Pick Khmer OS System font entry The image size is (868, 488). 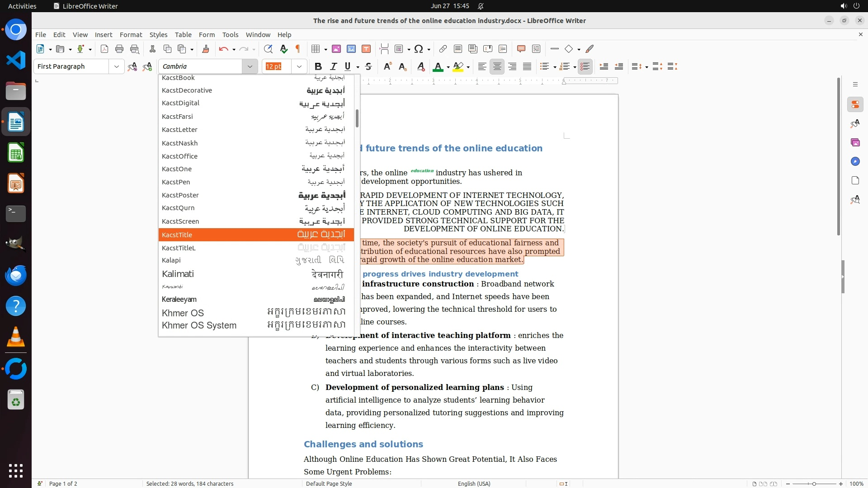point(199,325)
